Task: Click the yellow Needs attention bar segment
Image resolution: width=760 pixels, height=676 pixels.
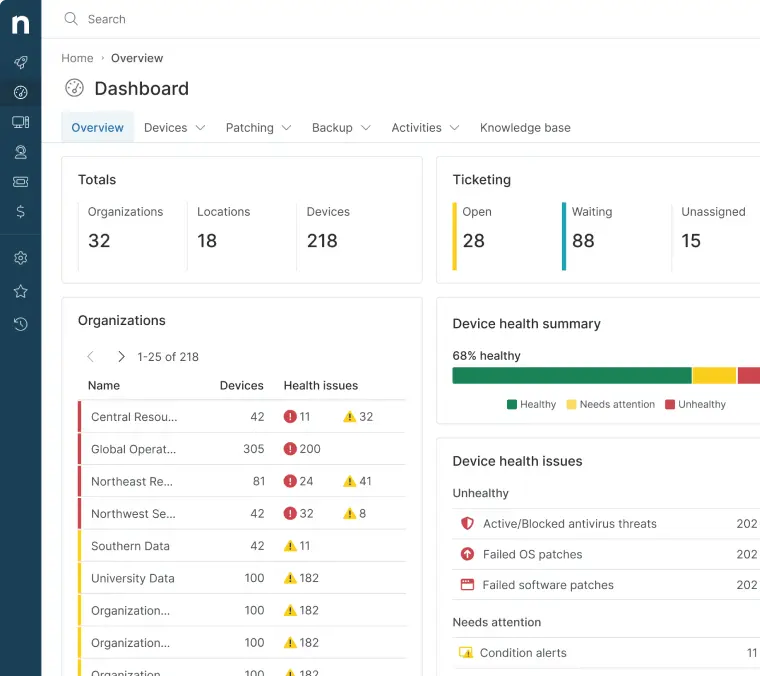Action: tap(714, 376)
